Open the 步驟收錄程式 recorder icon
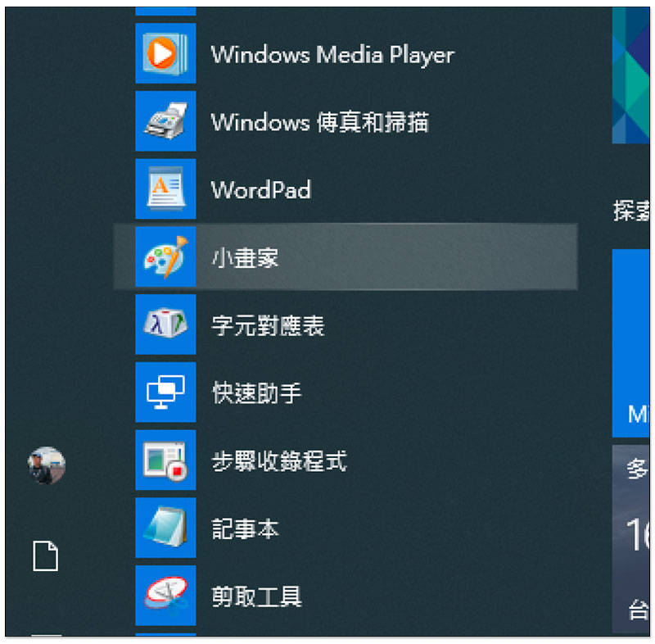 tap(165, 460)
